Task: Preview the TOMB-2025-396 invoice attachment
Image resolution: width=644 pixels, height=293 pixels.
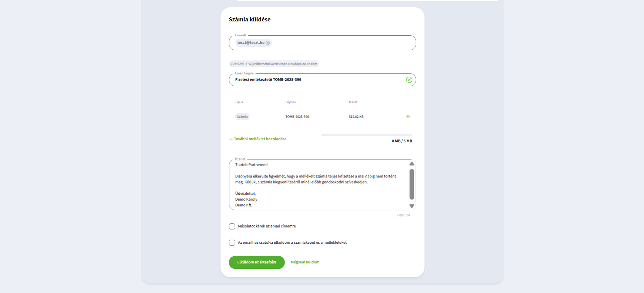Action: pyautogui.click(x=408, y=117)
